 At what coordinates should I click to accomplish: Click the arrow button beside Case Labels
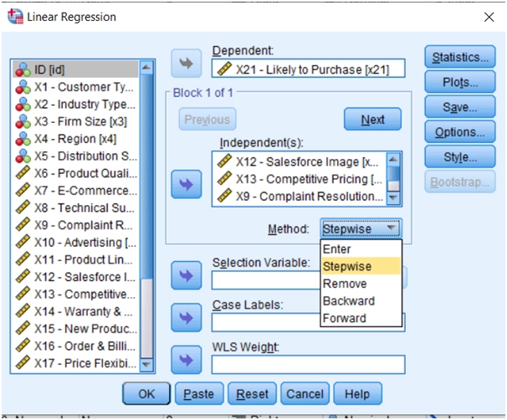click(187, 317)
